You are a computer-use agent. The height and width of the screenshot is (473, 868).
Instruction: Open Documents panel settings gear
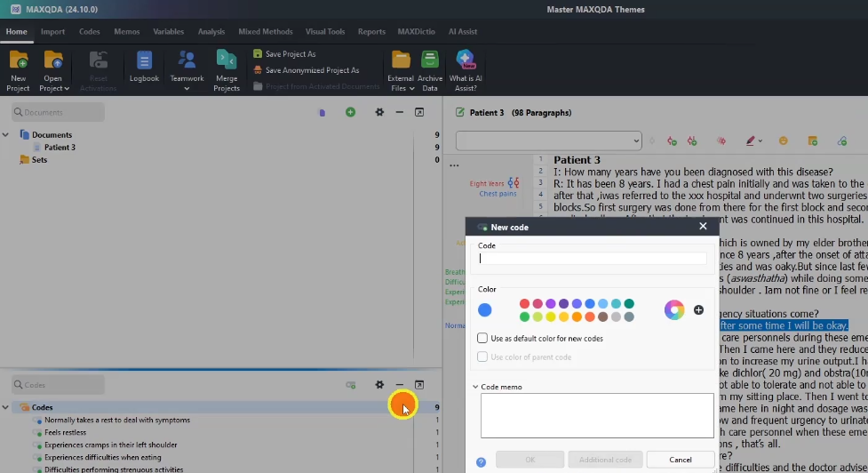click(x=379, y=112)
